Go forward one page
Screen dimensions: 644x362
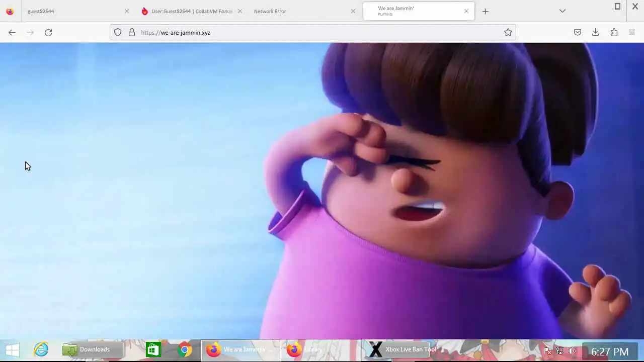pyautogui.click(x=30, y=32)
